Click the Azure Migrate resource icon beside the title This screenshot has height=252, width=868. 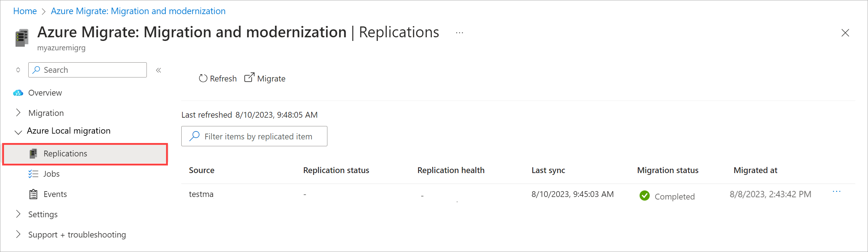[x=21, y=37]
